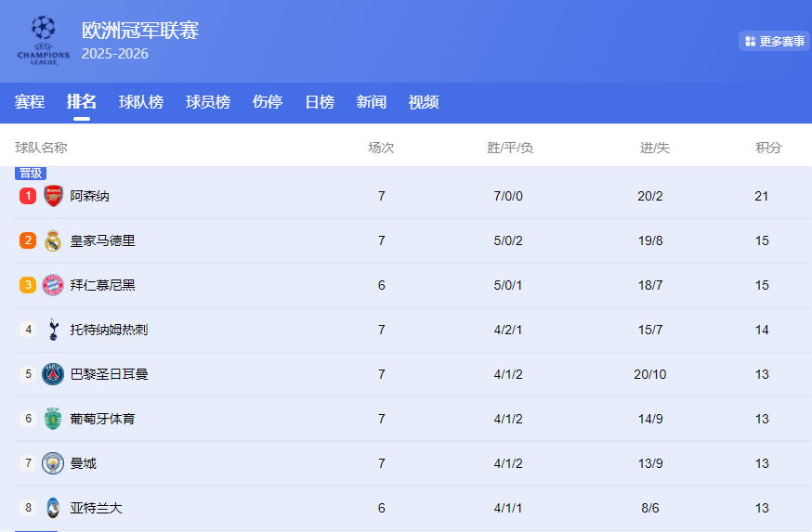Click the 积分 column header

coord(768,148)
